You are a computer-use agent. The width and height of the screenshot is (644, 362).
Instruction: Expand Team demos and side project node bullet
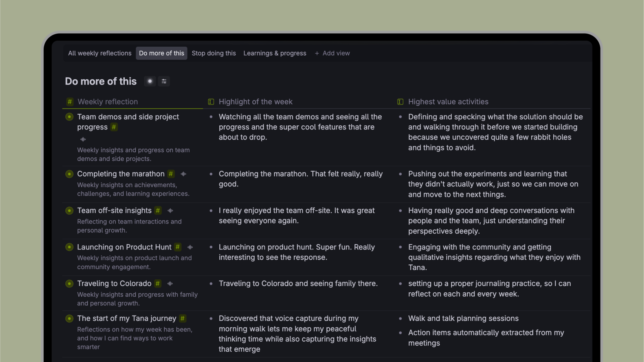coord(69,117)
